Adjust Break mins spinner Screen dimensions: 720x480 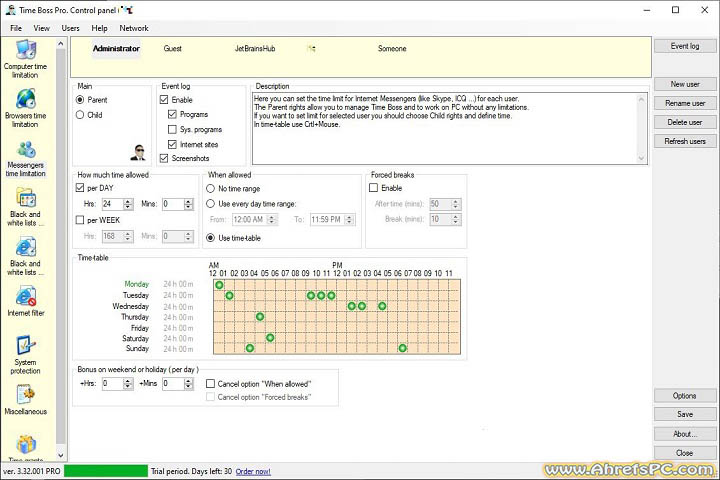[456, 220]
